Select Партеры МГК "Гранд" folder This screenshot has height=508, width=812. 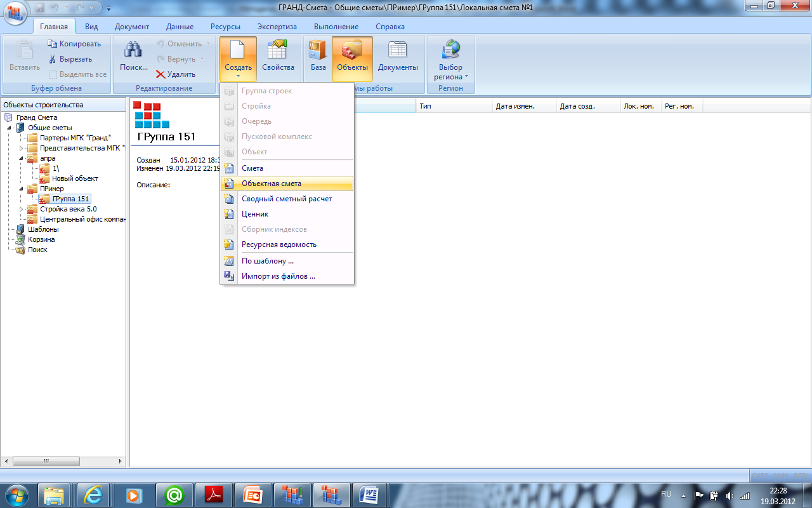click(x=75, y=138)
